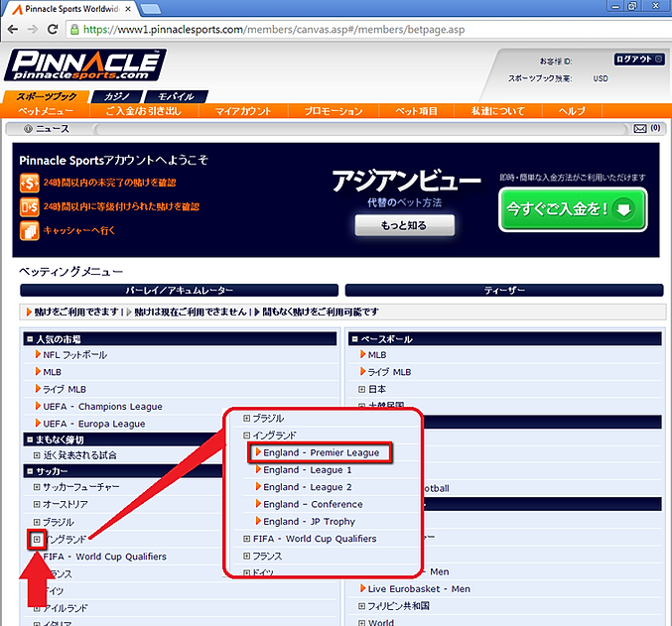This screenshot has width=672, height=626.
Task: Expand 日本 under ベースボール
Action: point(361,389)
